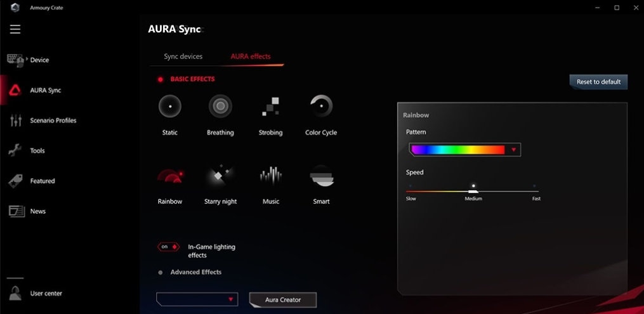Go to the News menu entry
Image resolution: width=644 pixels, height=314 pixels.
point(38,211)
